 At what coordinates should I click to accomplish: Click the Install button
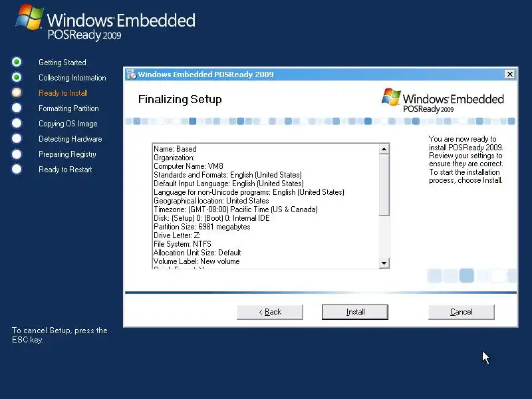[355, 312]
